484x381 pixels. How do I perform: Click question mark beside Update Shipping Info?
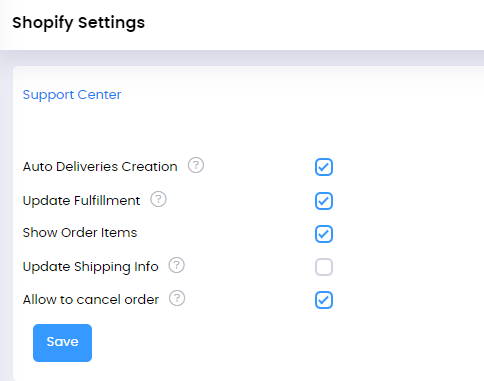pyautogui.click(x=176, y=265)
